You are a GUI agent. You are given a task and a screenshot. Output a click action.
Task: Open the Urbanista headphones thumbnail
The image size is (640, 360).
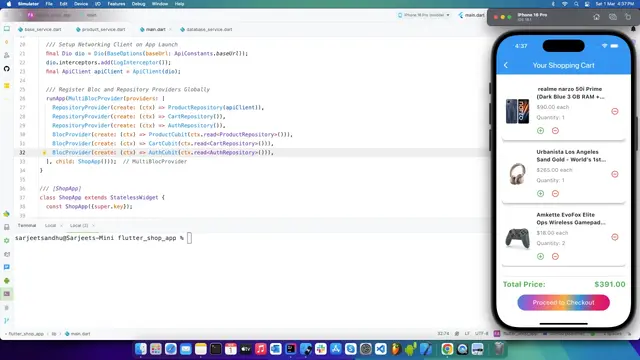click(517, 174)
